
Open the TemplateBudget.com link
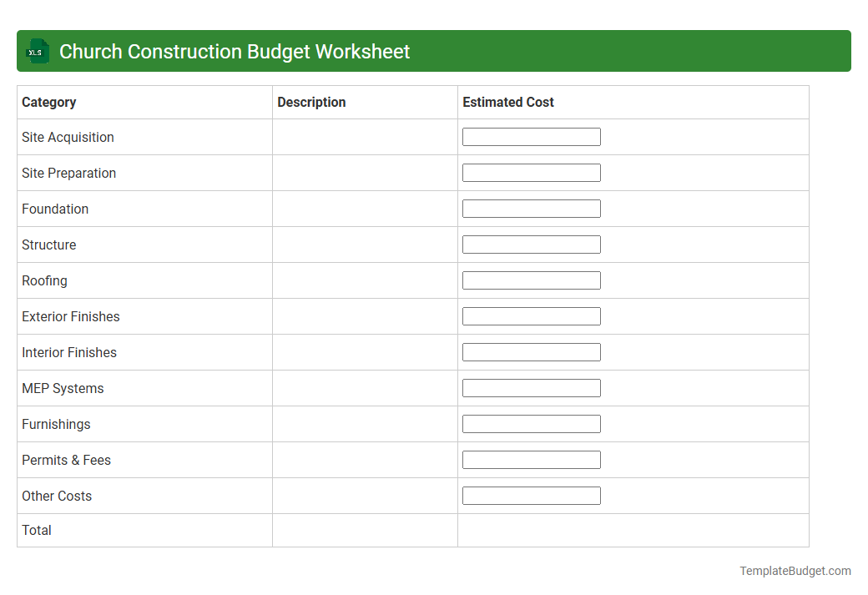pos(795,571)
